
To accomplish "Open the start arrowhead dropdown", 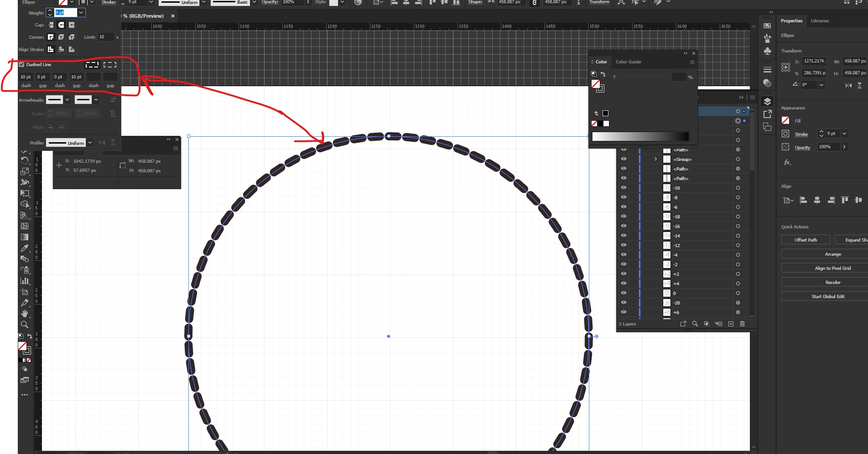I will 68,100.
